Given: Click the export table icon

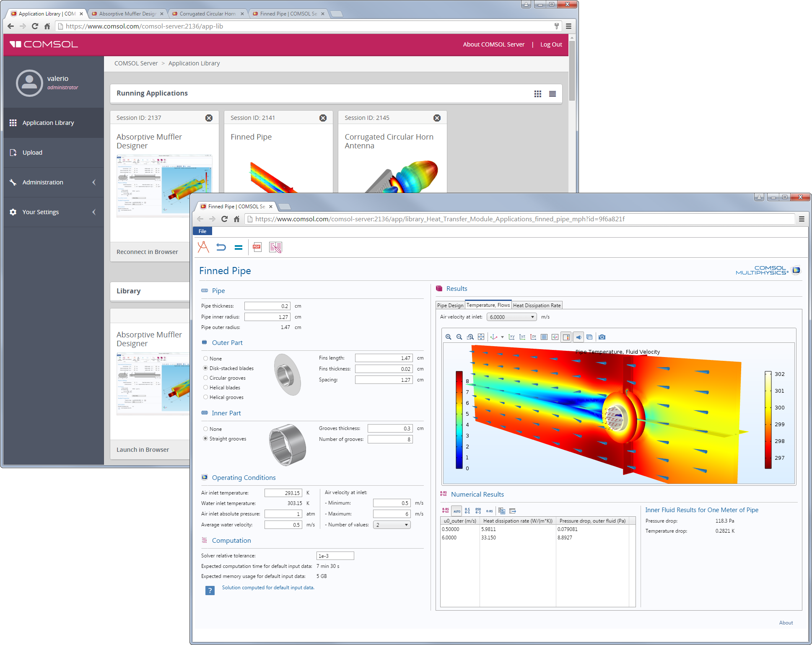Looking at the screenshot, I should click(x=512, y=510).
